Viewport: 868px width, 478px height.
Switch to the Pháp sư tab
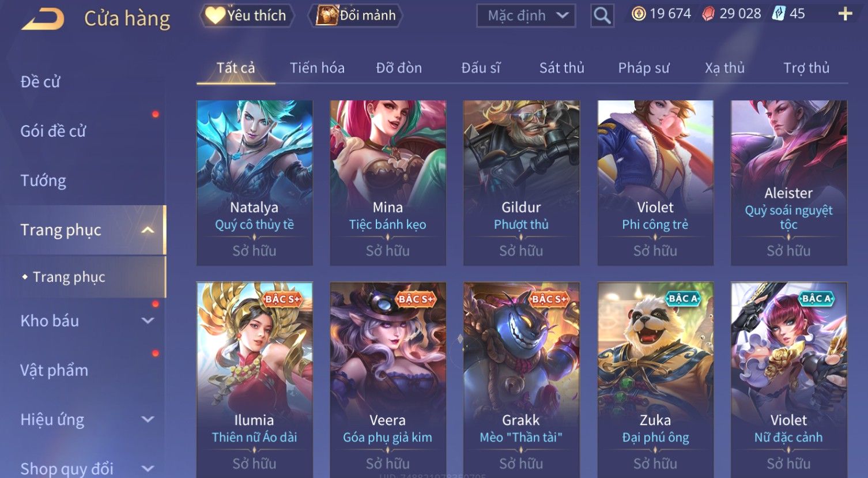644,68
